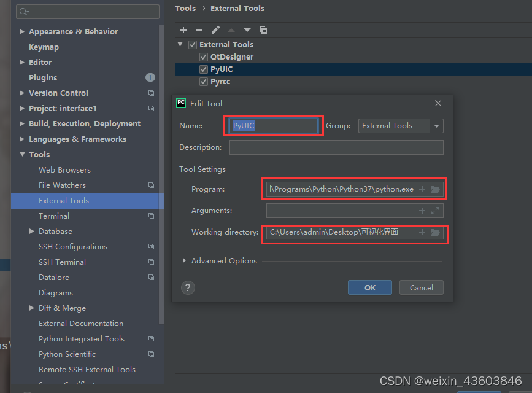Viewport: 532px width, 393px height.
Task: Click the settings tree scrollbar
Action: pos(161,174)
